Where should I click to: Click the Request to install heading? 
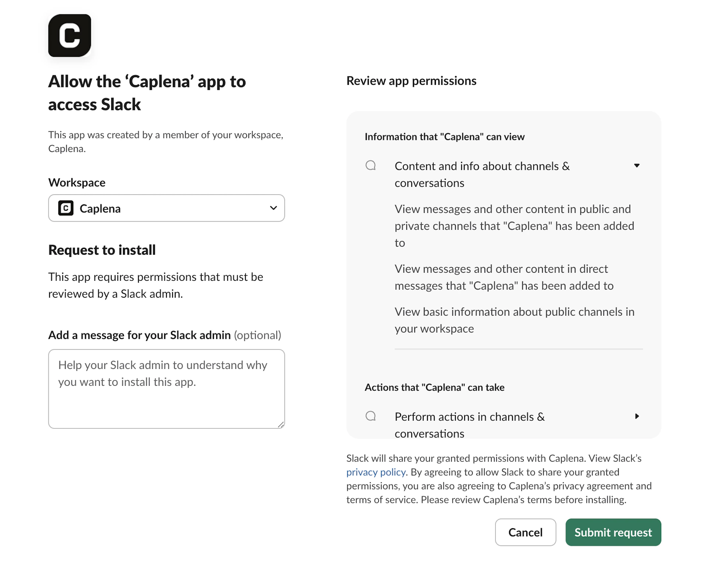[102, 250]
